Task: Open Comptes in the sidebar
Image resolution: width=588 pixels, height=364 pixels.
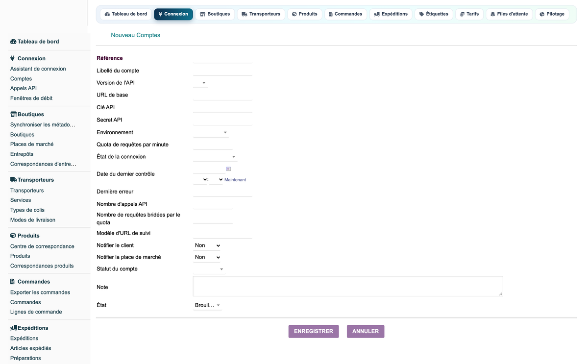Action: (21, 79)
